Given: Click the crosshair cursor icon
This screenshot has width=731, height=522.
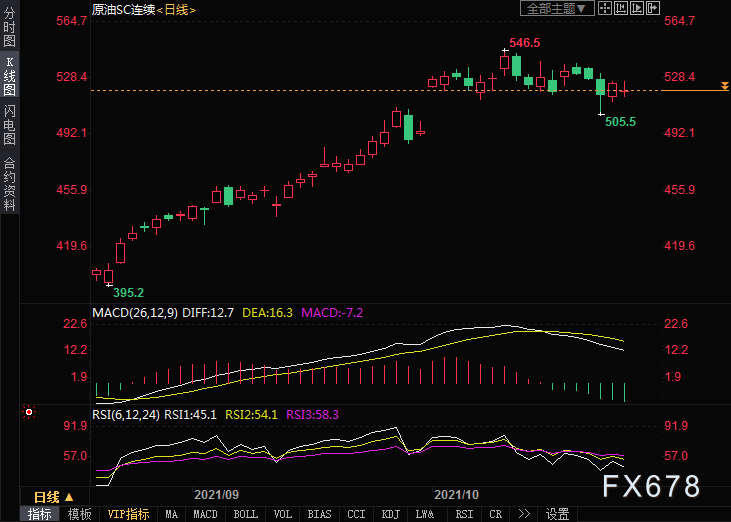Looking at the screenshot, I should [605, 8].
